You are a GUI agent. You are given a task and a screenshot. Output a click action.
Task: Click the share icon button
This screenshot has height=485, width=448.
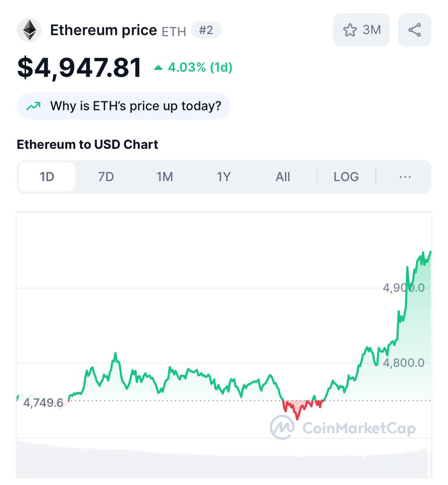pos(414,30)
